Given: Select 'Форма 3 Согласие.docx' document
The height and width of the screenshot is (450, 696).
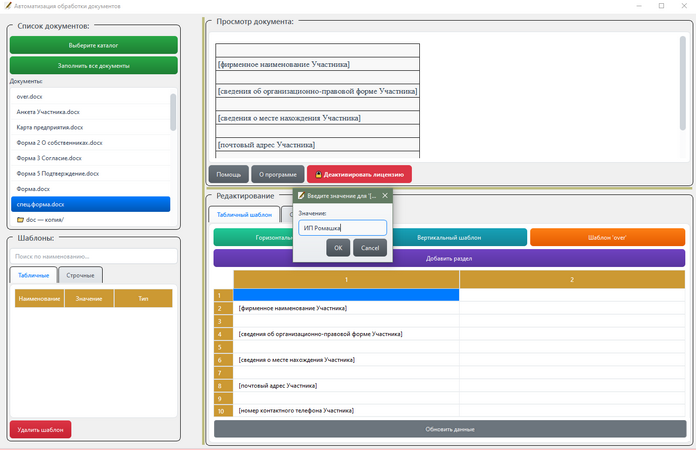Looking at the screenshot, I should pyautogui.click(x=91, y=158).
